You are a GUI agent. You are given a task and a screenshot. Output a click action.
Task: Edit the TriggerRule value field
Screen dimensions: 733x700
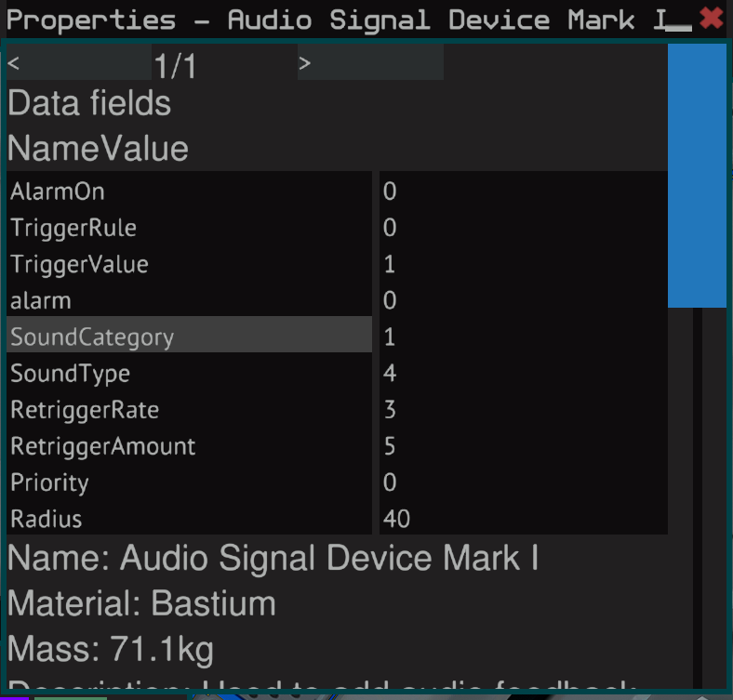(523, 228)
